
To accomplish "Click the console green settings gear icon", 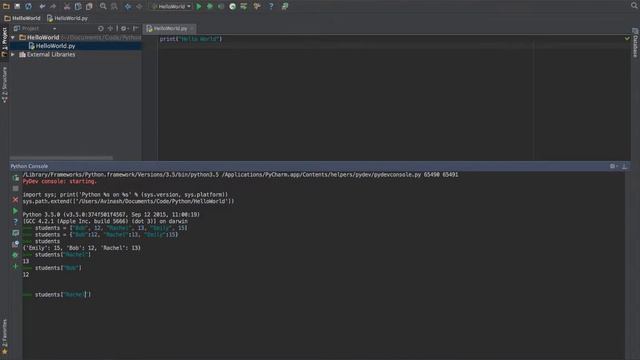I will click(15, 255).
